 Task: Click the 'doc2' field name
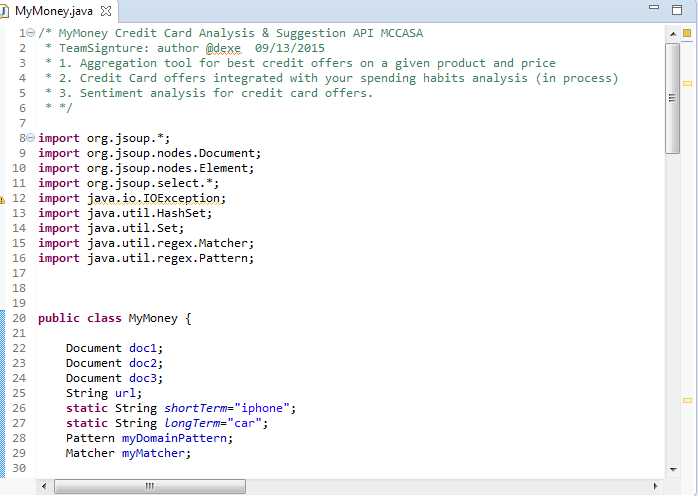(x=143, y=363)
